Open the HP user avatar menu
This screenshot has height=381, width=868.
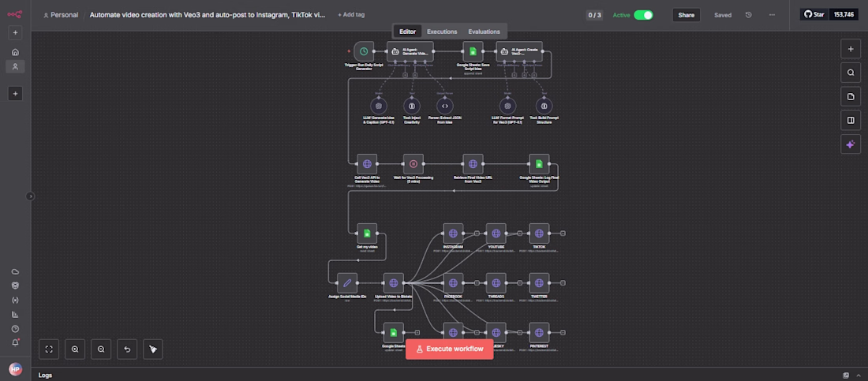coord(15,369)
